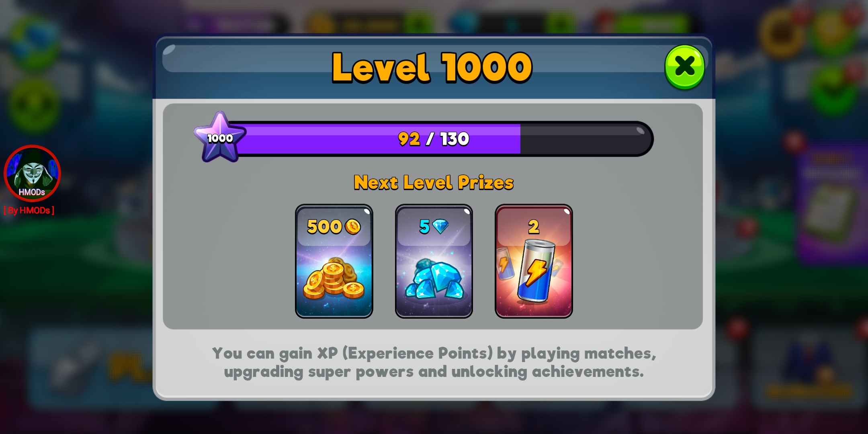
Task: Click the "92 / 130" XP counter
Action: (434, 139)
